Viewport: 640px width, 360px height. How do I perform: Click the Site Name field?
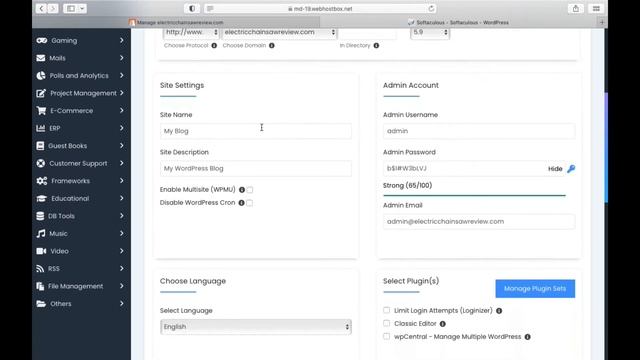256,131
